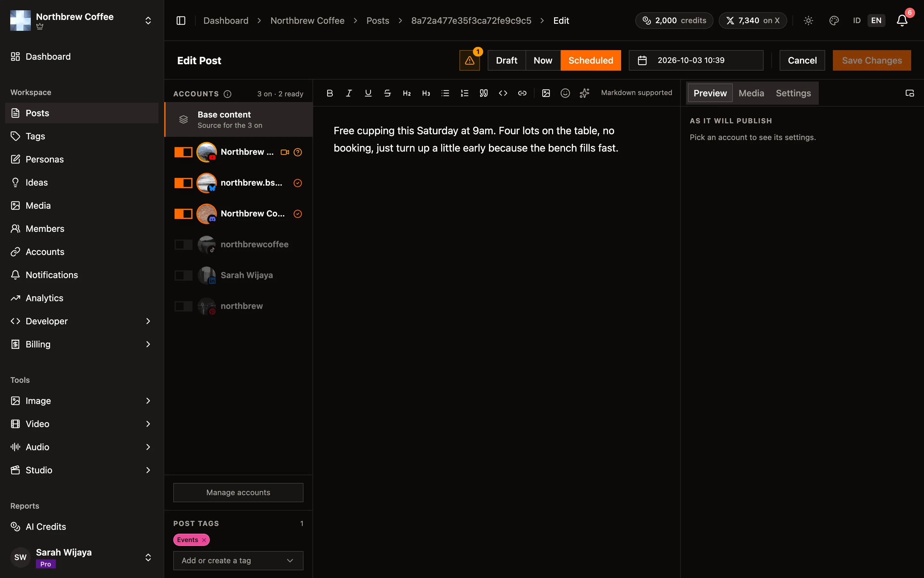Click the ready check icon on the Discord account row
The width and height of the screenshot is (924, 578).
(x=298, y=214)
